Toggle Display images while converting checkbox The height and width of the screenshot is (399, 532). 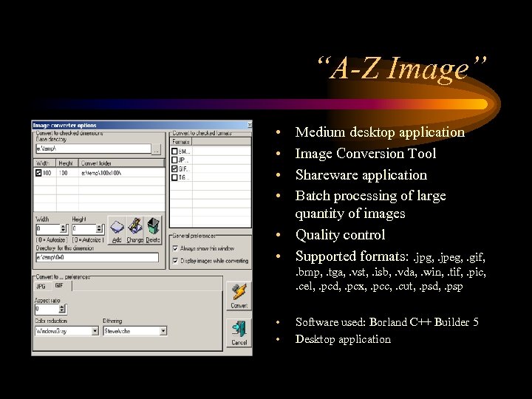175,261
